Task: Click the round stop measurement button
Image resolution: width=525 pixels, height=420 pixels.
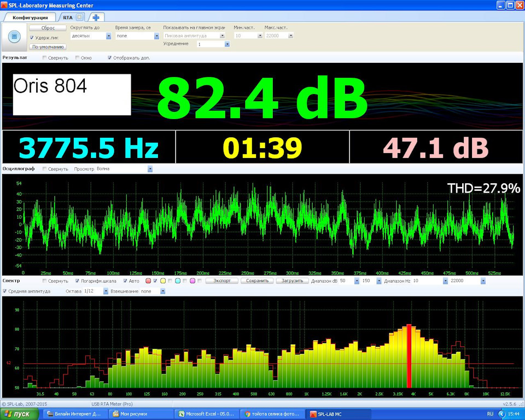Action: tap(14, 36)
